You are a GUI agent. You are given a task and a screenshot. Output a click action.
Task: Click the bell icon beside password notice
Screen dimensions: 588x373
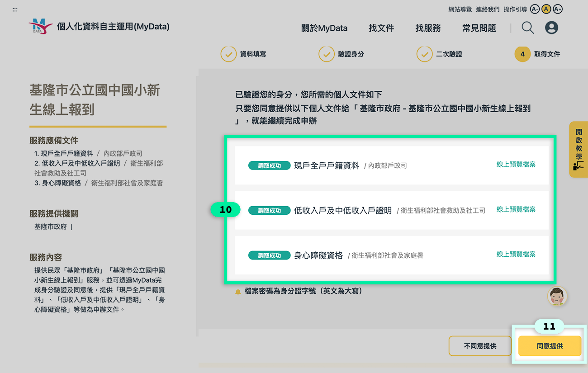238,292
